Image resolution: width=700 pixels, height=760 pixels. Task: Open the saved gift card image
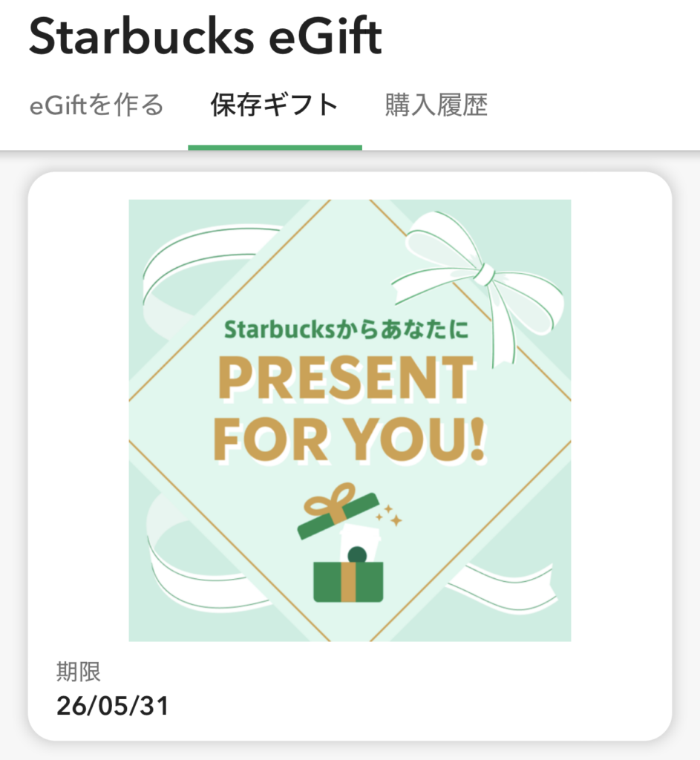point(350,420)
